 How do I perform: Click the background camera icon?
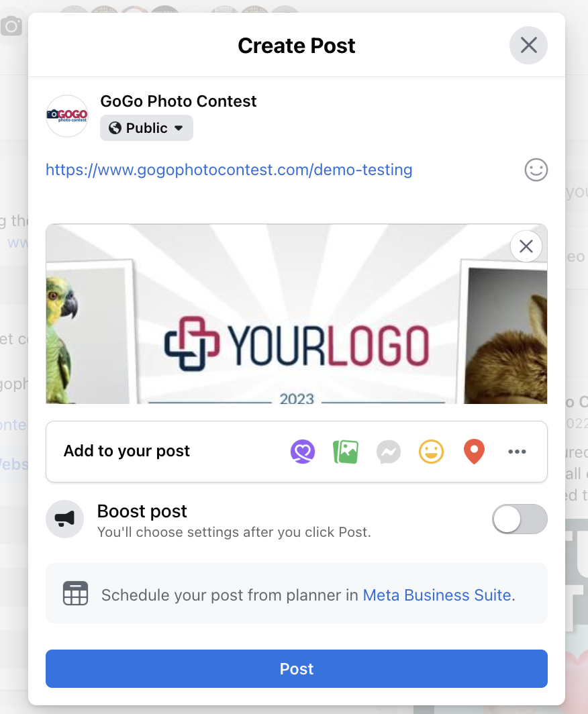click(11, 26)
